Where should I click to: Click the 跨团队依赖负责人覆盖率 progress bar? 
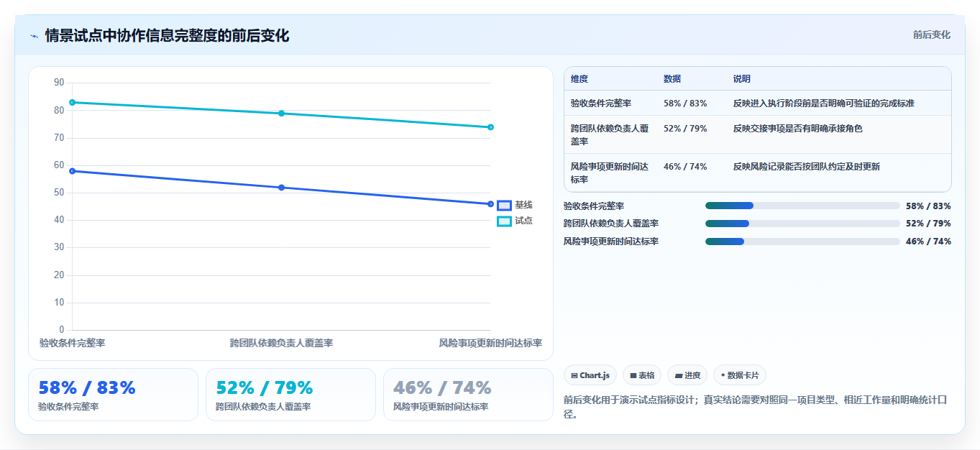tap(802, 224)
